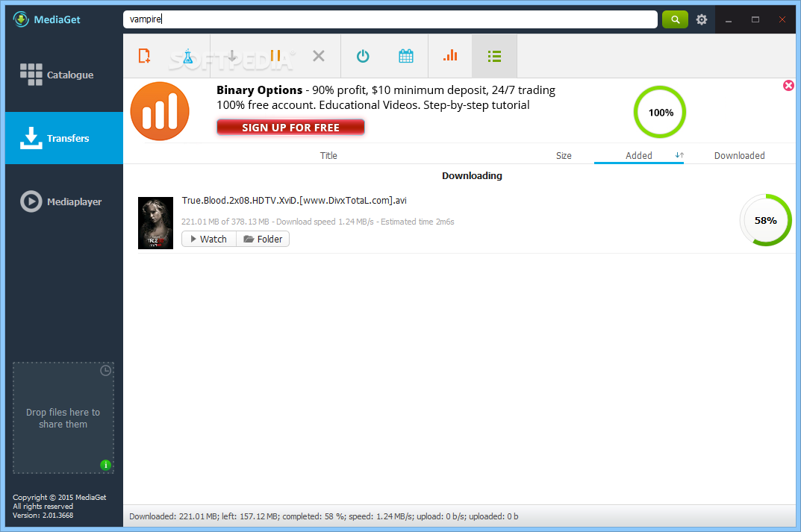This screenshot has width=801, height=532.
Task: Sort by Title column header
Action: pyautogui.click(x=328, y=156)
